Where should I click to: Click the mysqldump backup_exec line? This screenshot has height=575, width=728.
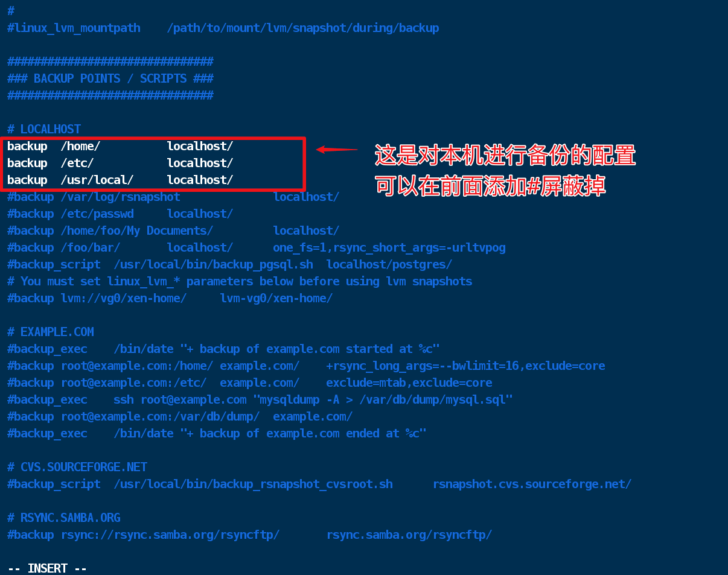coord(260,399)
